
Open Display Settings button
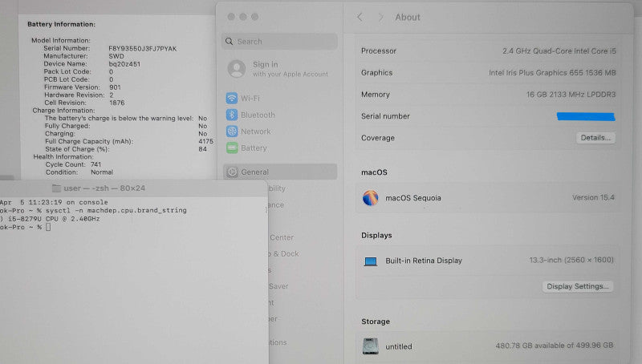[578, 286]
